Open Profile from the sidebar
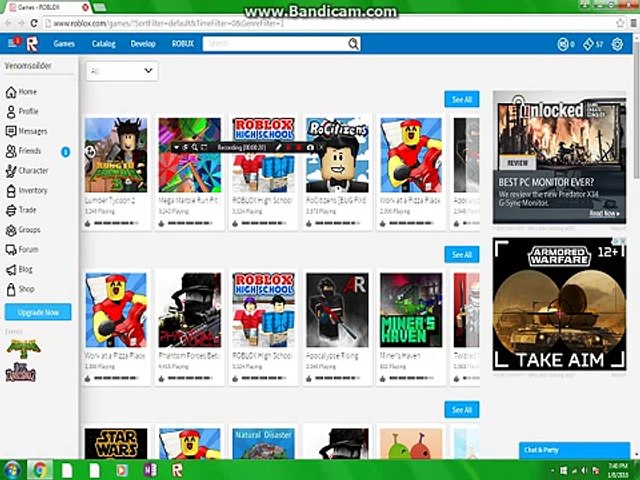640x480 pixels. click(23, 111)
